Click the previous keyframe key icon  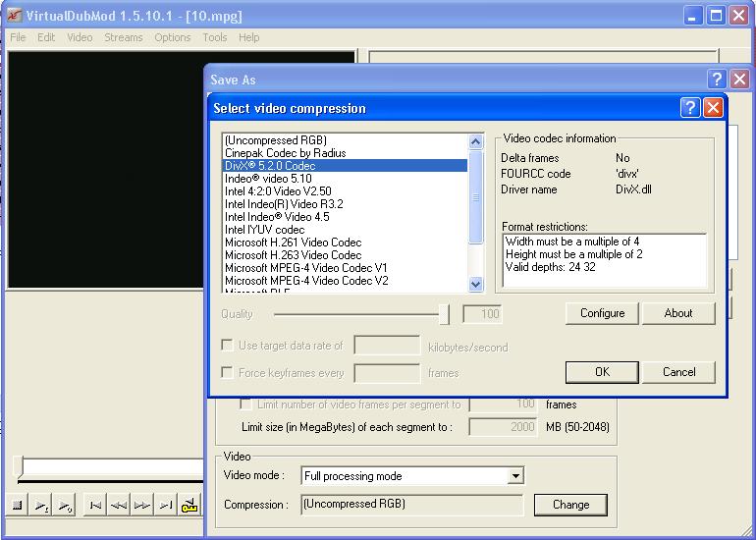pos(189,506)
